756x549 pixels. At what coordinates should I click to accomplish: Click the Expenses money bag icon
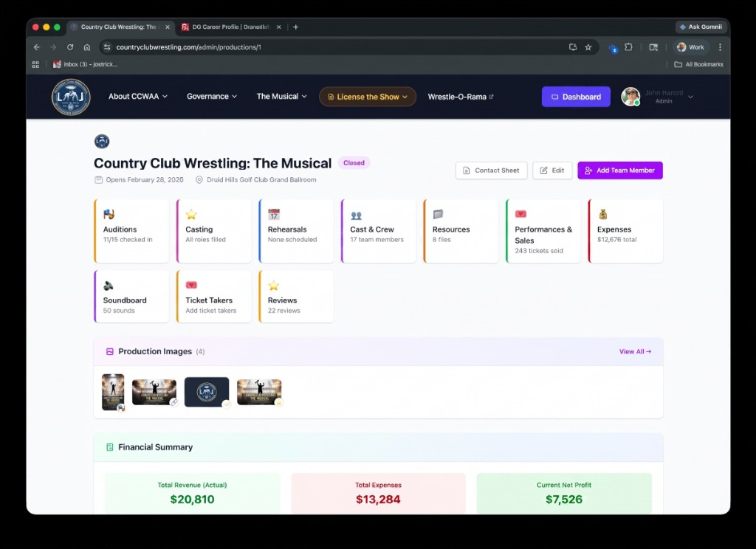601,213
